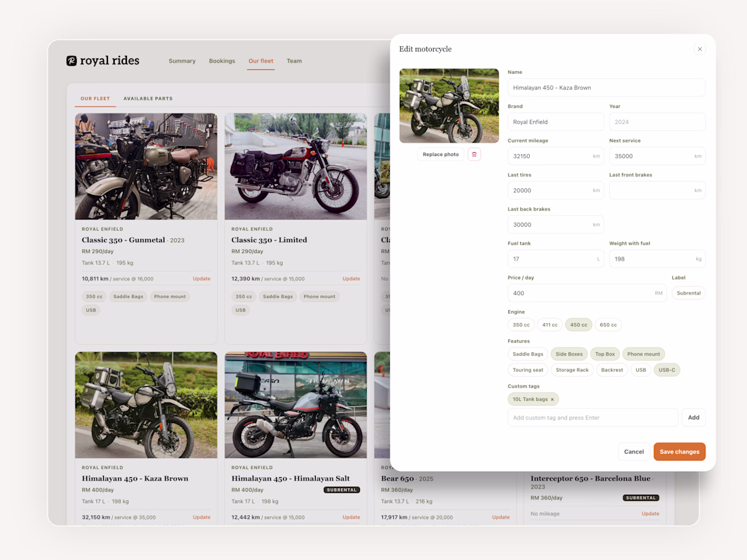
Task: Open the Summary tab
Action: [182, 61]
